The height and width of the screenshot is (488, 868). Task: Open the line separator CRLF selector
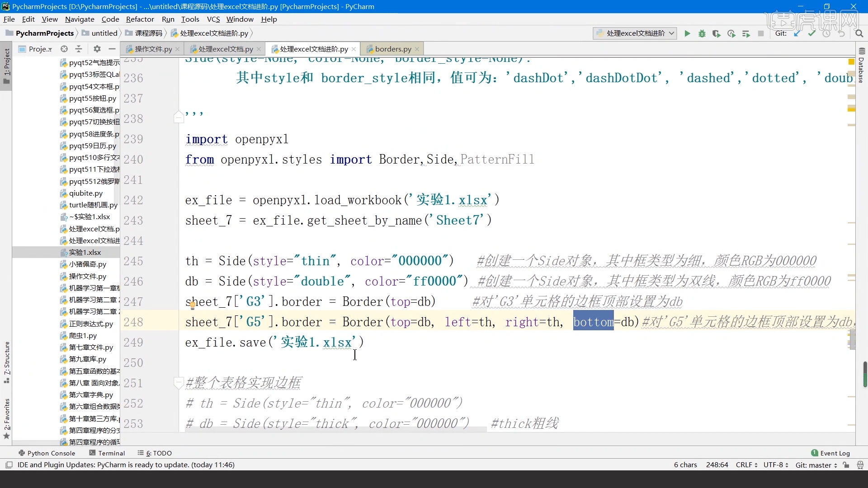(x=746, y=465)
